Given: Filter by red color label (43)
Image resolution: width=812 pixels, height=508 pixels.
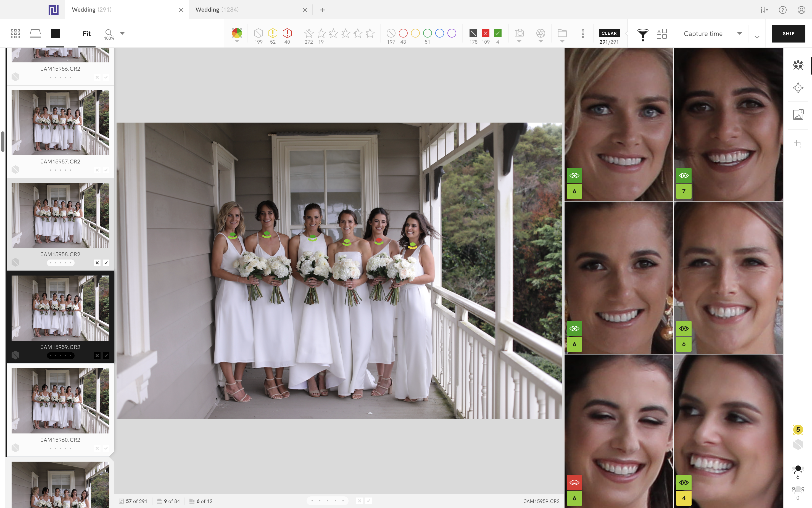Looking at the screenshot, I should (x=403, y=33).
